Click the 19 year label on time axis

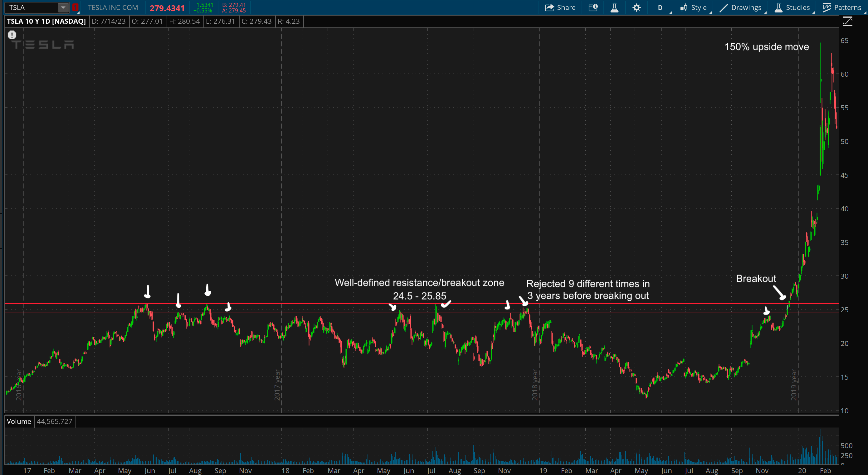[x=543, y=471]
